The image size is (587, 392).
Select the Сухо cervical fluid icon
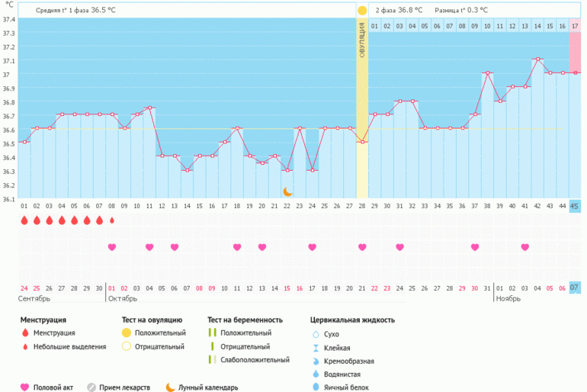pos(316,334)
